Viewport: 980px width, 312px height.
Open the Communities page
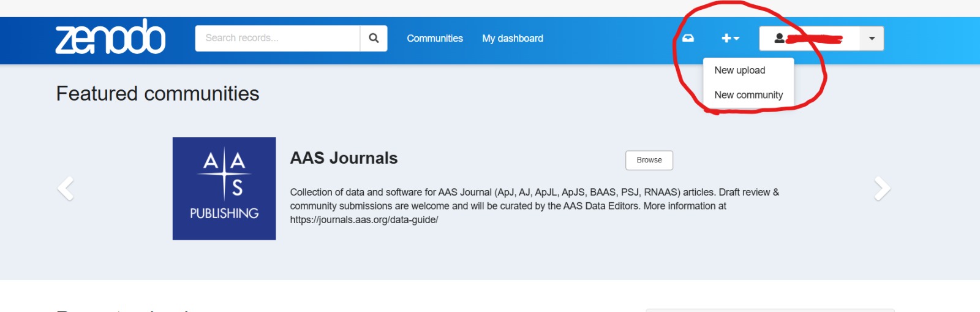pyautogui.click(x=434, y=38)
